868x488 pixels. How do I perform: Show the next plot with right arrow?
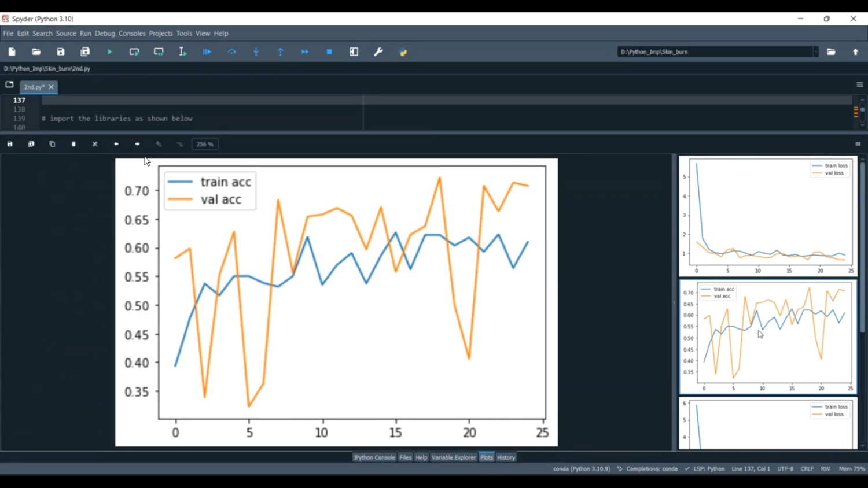click(137, 144)
